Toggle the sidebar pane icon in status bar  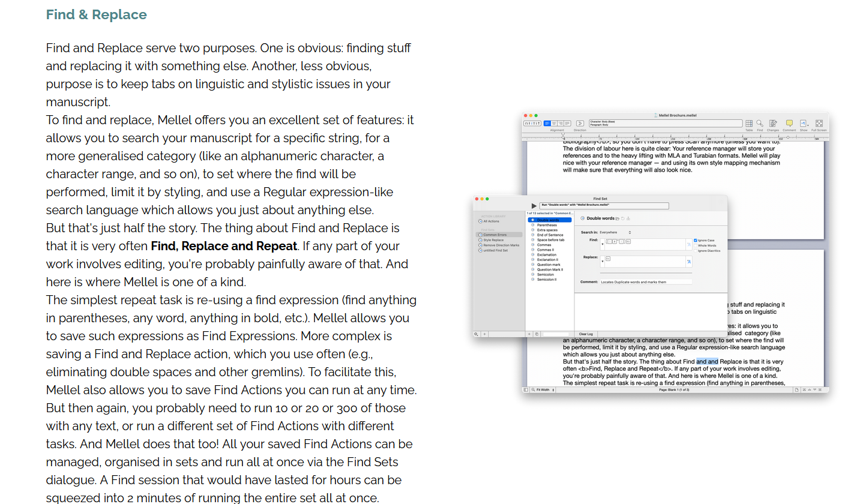click(x=526, y=390)
